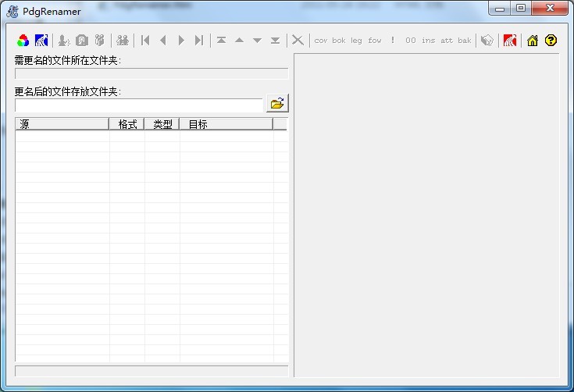This screenshot has width=574, height=392.
Task: Click the 类型 column header
Action: click(x=162, y=124)
